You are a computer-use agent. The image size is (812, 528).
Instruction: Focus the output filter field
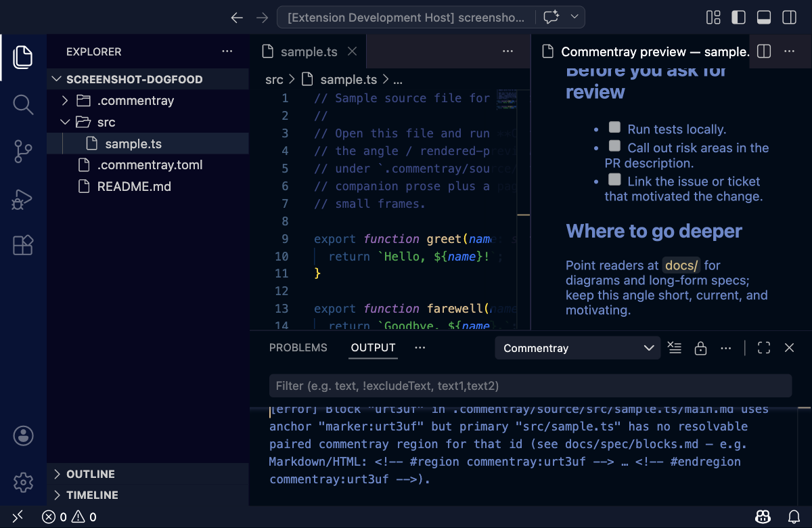(531, 386)
